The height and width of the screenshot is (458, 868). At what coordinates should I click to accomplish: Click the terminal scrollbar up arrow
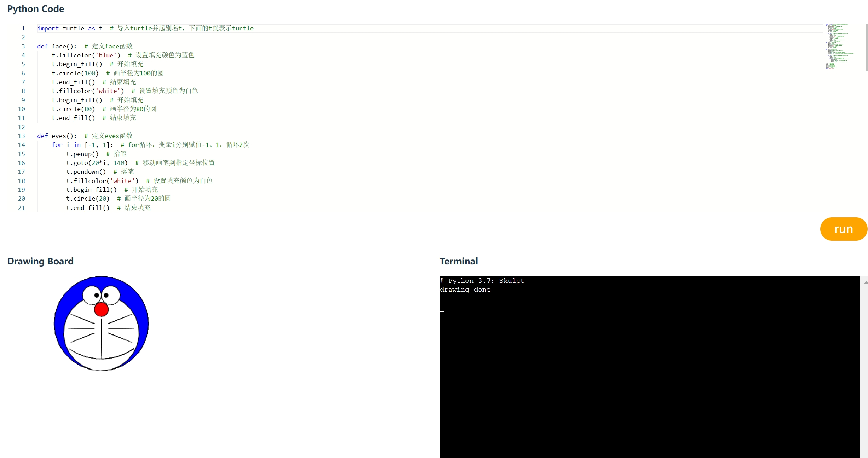point(865,282)
